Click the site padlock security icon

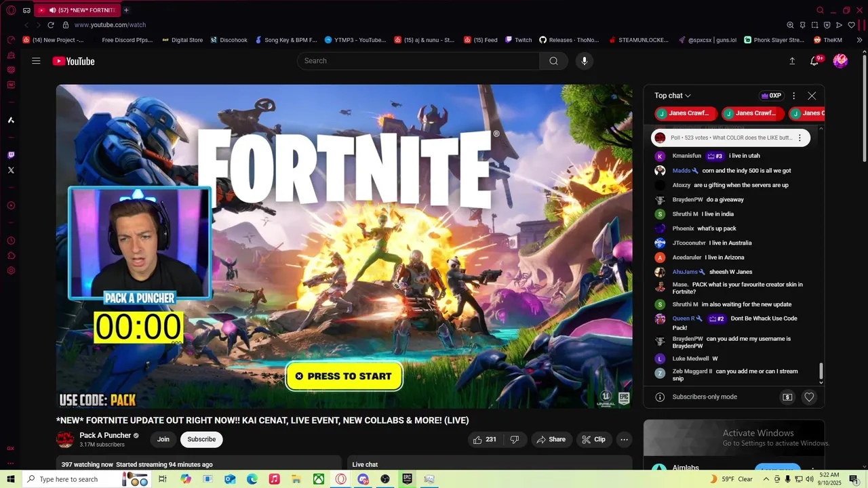(66, 25)
